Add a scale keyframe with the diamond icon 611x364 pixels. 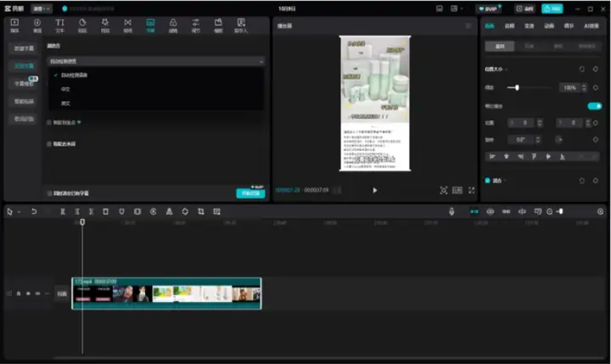(x=595, y=87)
